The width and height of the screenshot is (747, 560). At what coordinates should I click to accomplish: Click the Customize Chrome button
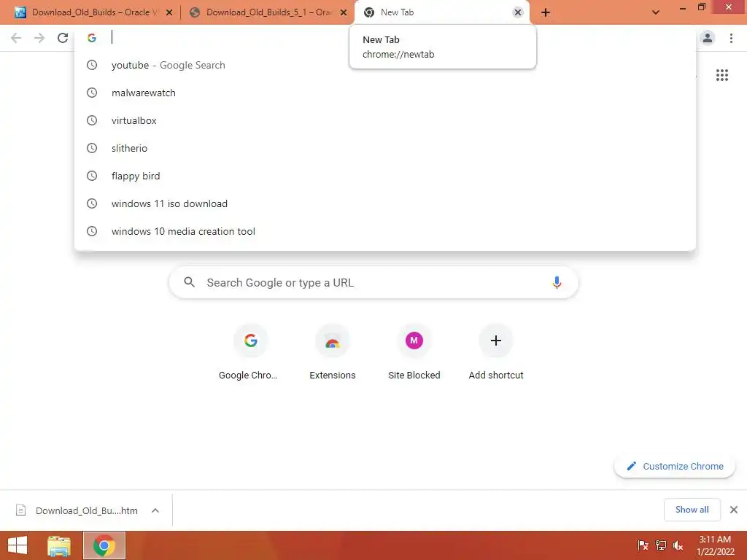[674, 466]
